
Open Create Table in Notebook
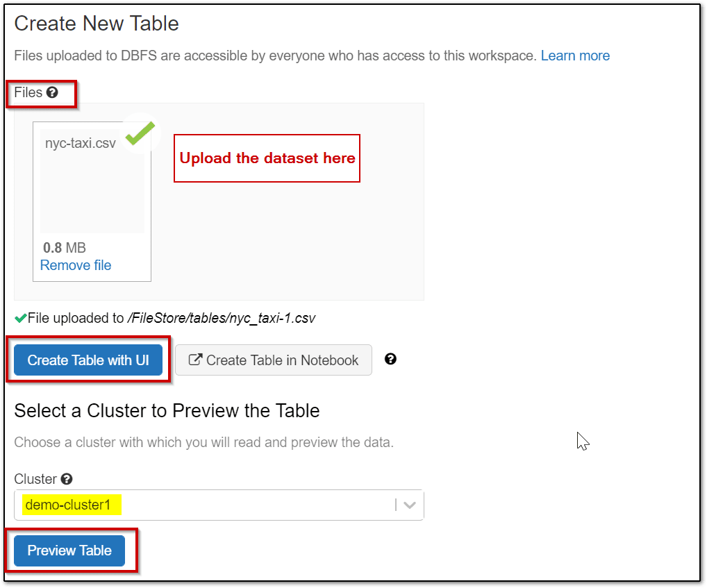pyautogui.click(x=273, y=360)
